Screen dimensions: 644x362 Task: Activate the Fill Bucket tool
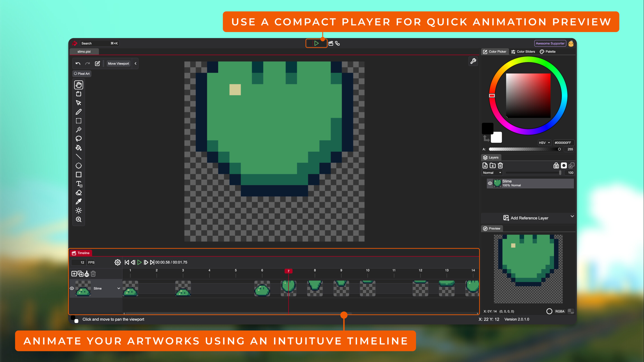[79, 148]
